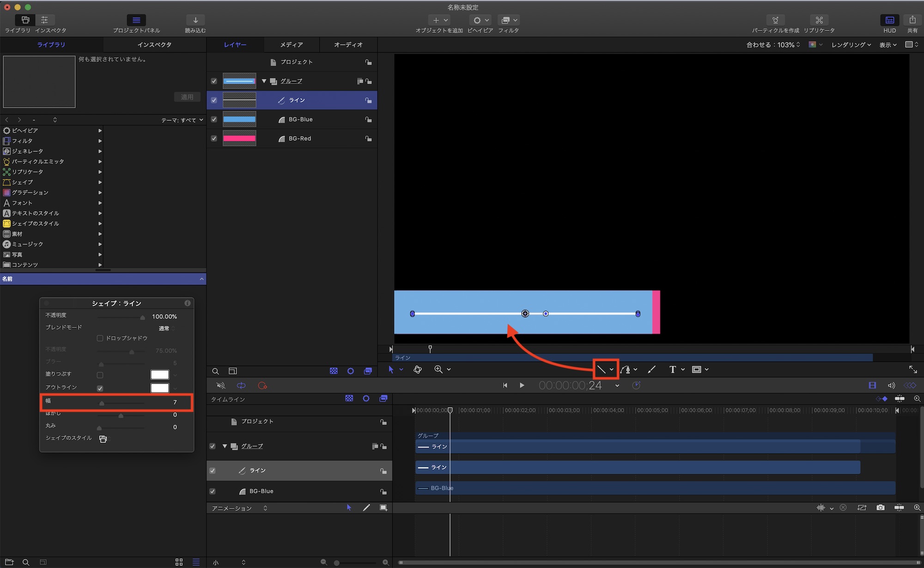Click the Paint Stroke brush tool
This screenshot has width=924, height=568.
click(x=651, y=369)
